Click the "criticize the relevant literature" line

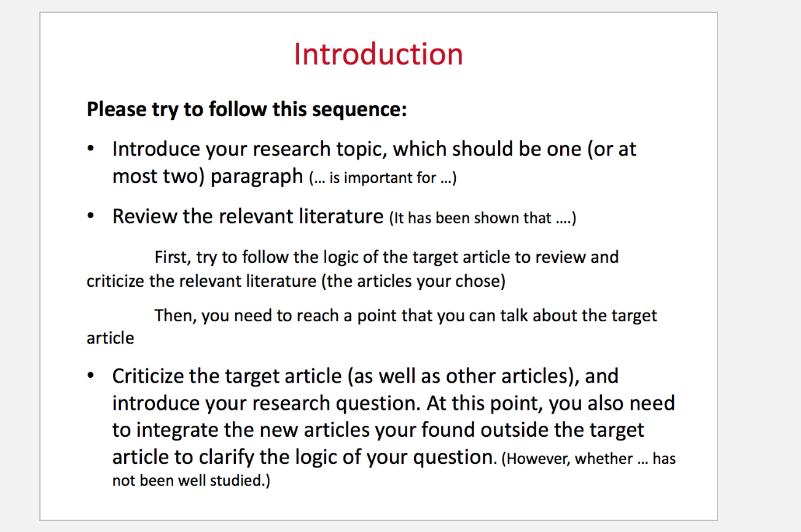coord(296,281)
